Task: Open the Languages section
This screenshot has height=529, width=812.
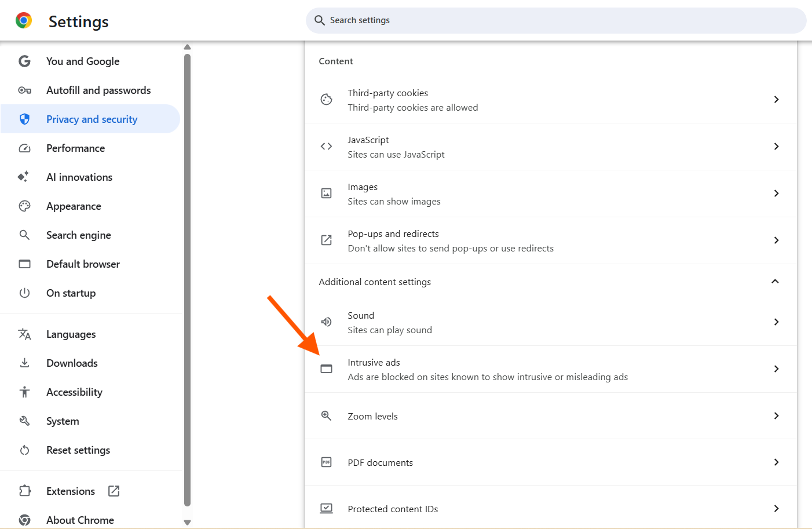Action: (x=90, y=334)
